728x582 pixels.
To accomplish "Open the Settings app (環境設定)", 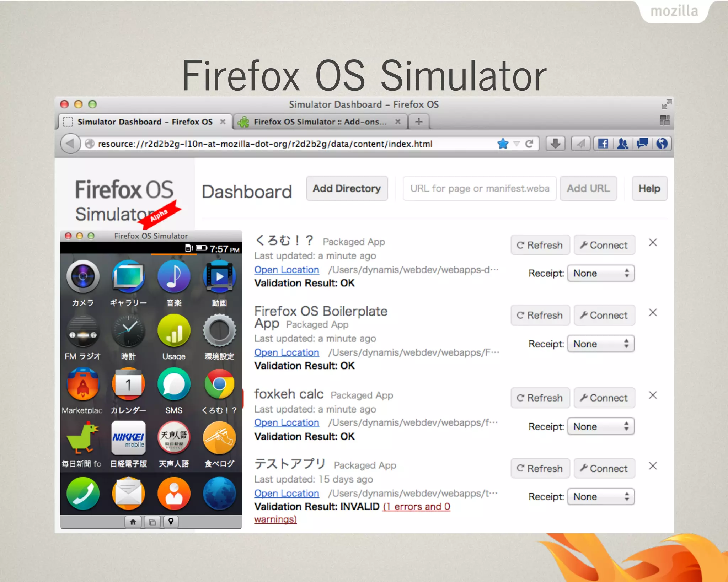I will [219, 331].
